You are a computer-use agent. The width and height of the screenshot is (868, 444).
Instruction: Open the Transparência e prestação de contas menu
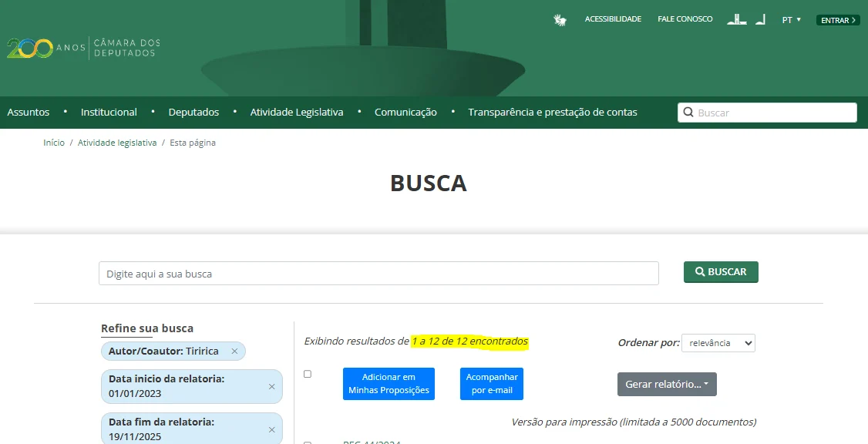pyautogui.click(x=553, y=113)
